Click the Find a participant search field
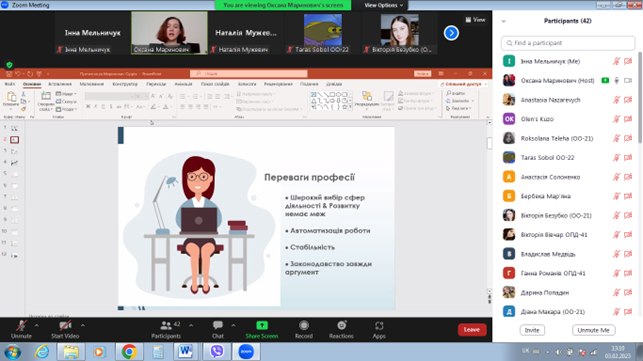This screenshot has height=361, width=643. coord(568,43)
